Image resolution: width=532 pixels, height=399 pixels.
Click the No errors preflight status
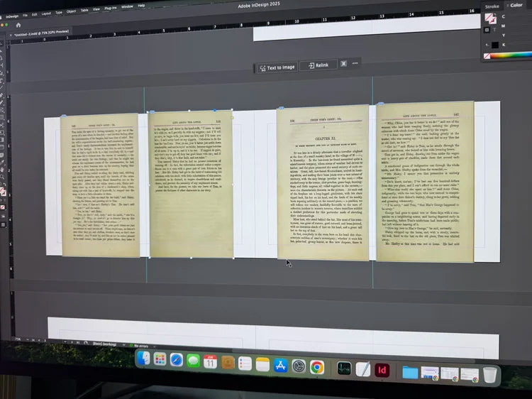(139, 346)
